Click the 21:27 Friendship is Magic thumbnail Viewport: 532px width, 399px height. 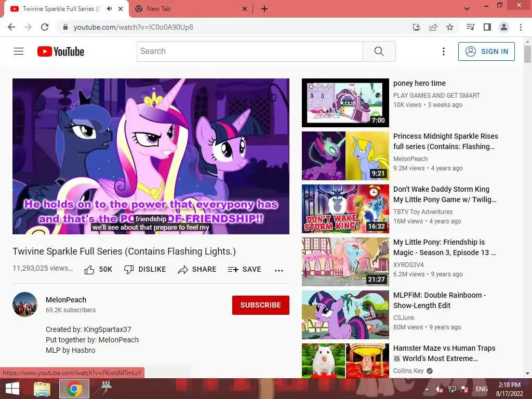(x=345, y=262)
